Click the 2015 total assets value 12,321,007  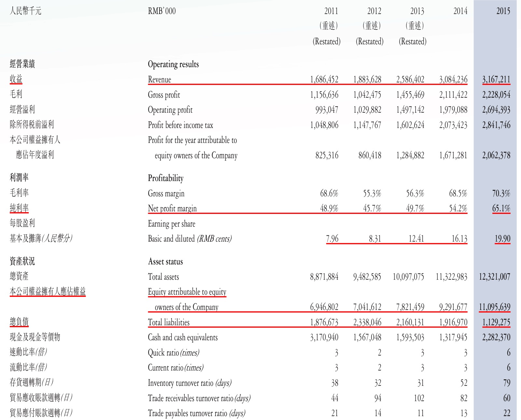point(494,277)
